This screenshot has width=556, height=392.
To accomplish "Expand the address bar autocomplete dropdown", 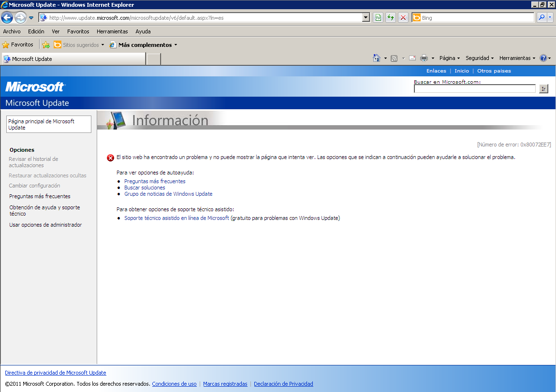I will click(x=366, y=18).
